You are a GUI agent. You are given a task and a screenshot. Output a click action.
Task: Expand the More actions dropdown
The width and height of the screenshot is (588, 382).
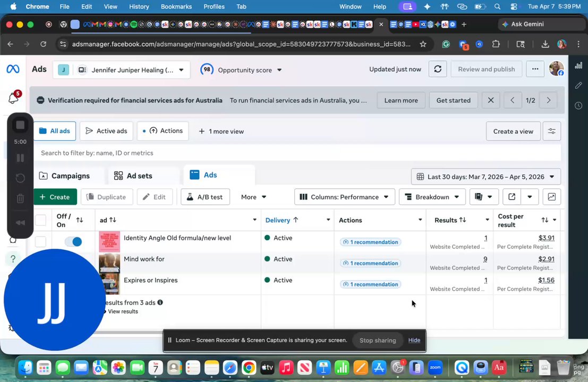coord(253,197)
